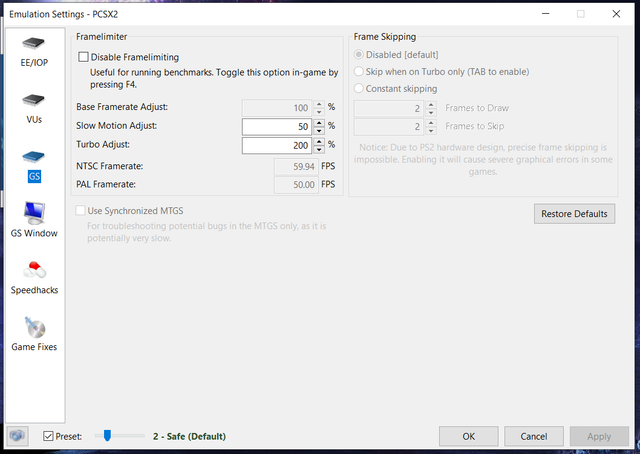Screen dimensions: 640x454
Task: Click the Frames to Skip value field
Action: [389, 127]
